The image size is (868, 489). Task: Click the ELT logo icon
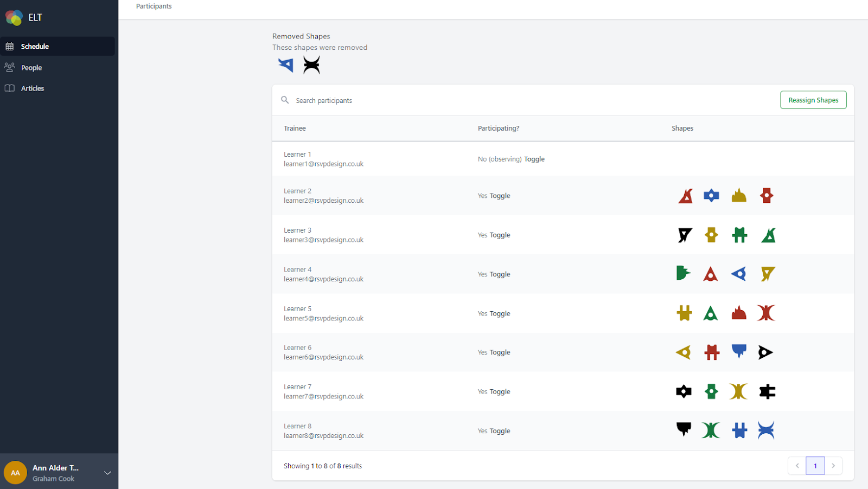14,17
